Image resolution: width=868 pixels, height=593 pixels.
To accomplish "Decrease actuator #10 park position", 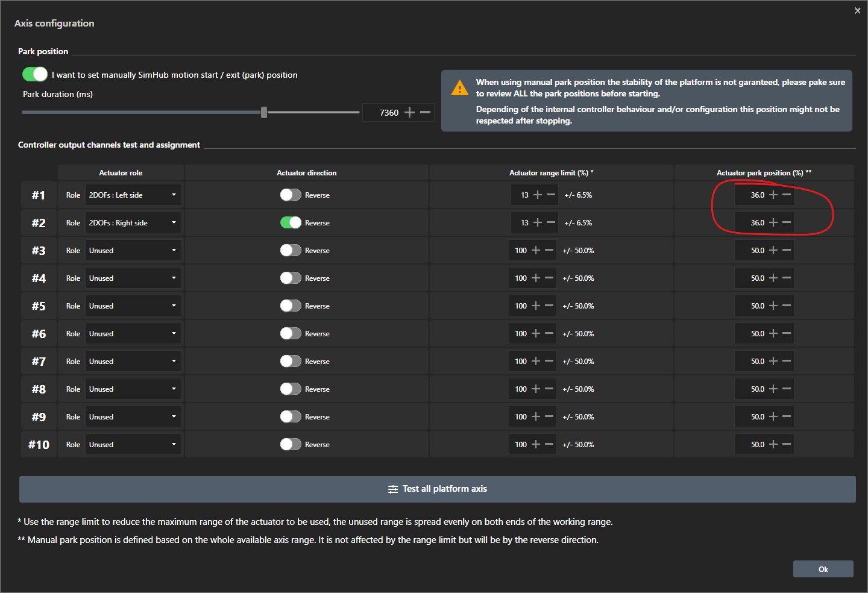I will coord(787,445).
